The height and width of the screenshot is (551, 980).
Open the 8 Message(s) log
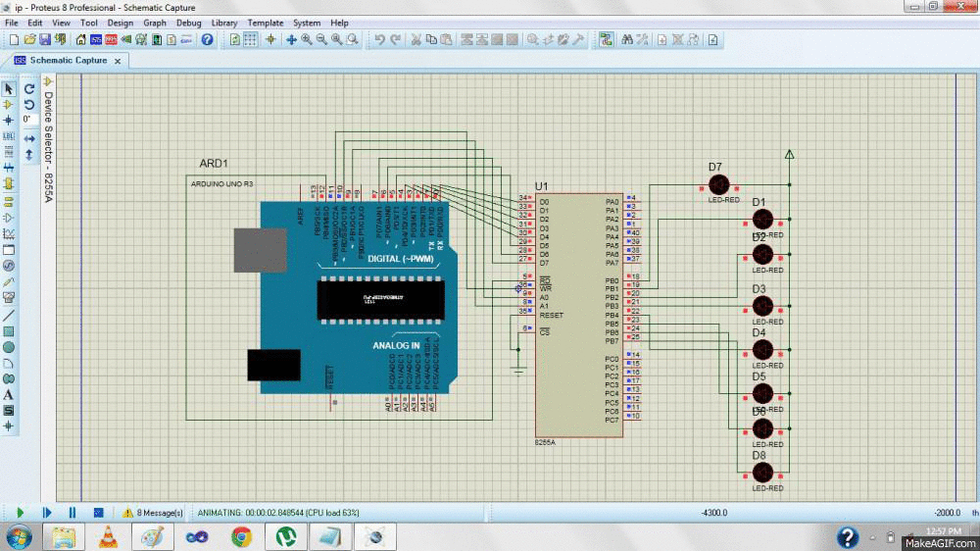pos(153,513)
